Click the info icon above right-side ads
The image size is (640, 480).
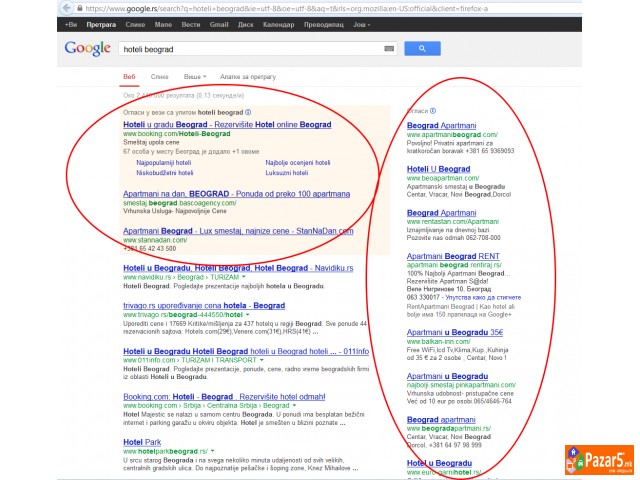pyautogui.click(x=431, y=111)
